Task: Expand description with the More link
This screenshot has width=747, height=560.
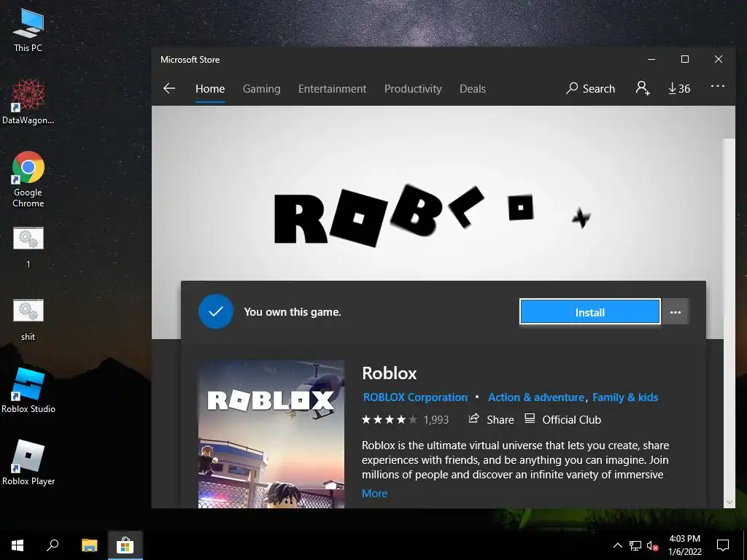Action: [374, 494]
